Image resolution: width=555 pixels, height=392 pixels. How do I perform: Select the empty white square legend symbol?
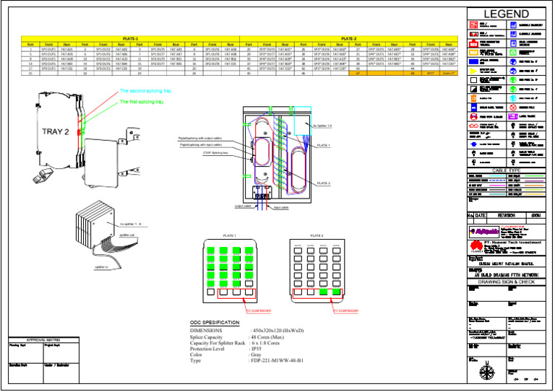473,80
